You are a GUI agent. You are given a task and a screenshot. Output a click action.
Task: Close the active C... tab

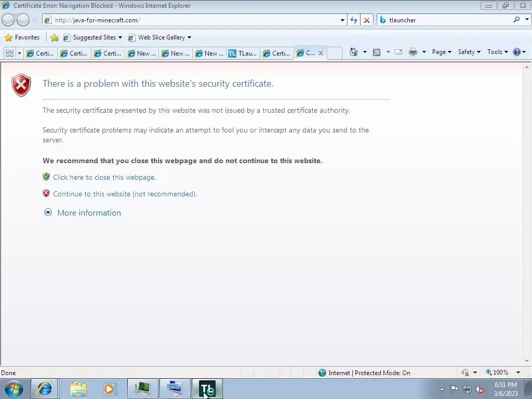pyautogui.click(x=321, y=53)
